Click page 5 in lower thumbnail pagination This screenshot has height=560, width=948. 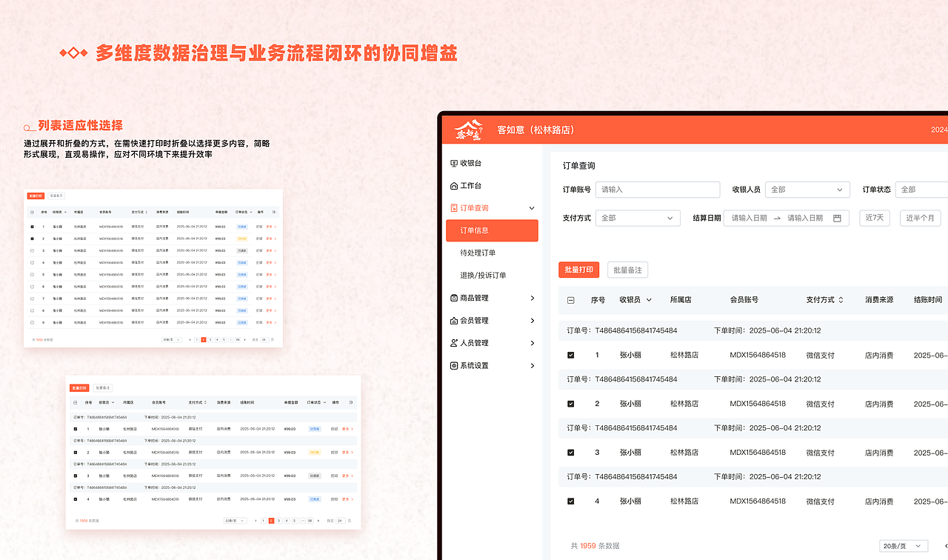pos(295,521)
